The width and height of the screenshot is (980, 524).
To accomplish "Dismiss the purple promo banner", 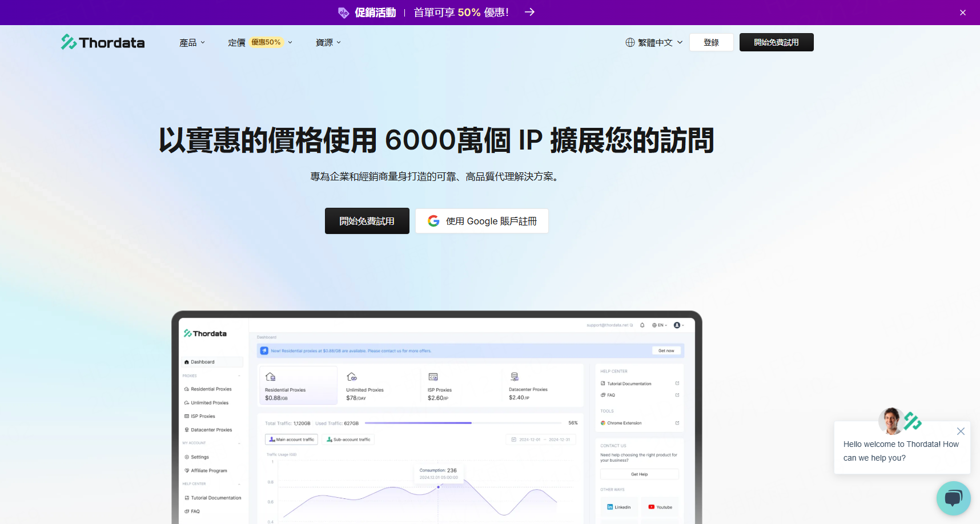I will [963, 13].
